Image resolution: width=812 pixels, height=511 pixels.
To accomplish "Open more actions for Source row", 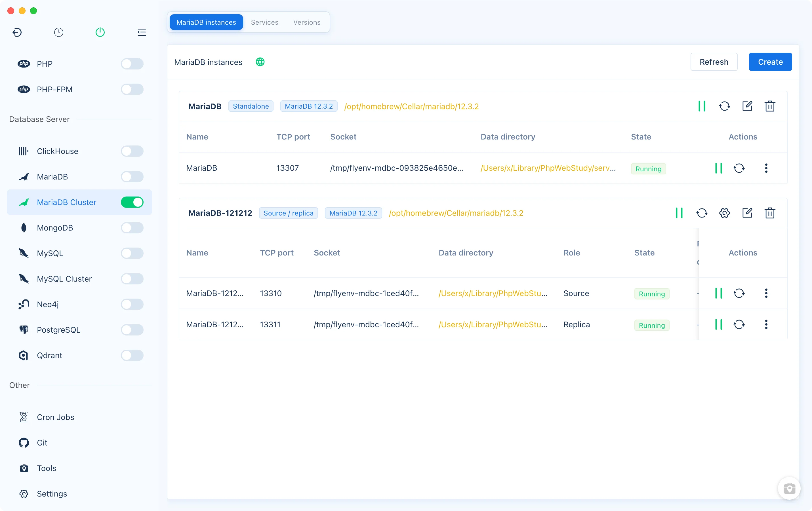I will pos(766,293).
